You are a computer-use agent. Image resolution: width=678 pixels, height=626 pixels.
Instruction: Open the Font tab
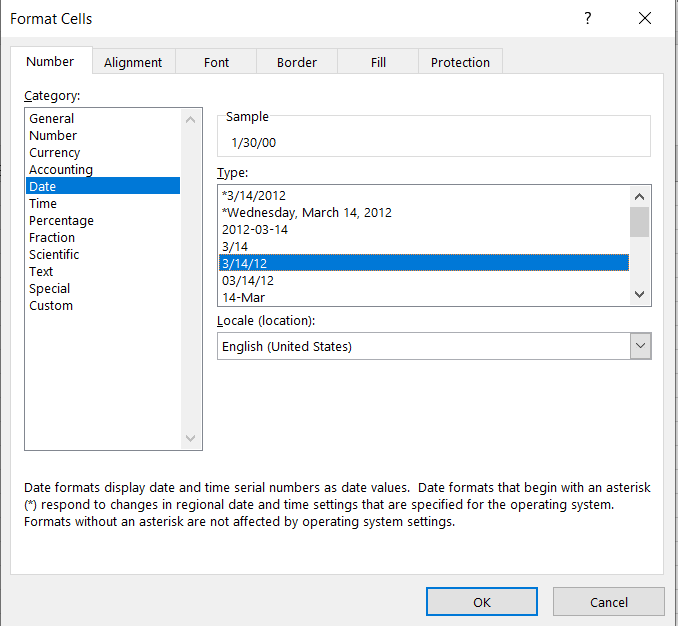pyautogui.click(x=216, y=62)
